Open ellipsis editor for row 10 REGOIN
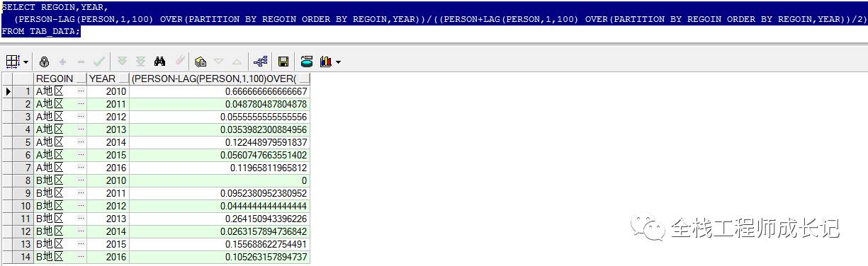 [x=81, y=206]
